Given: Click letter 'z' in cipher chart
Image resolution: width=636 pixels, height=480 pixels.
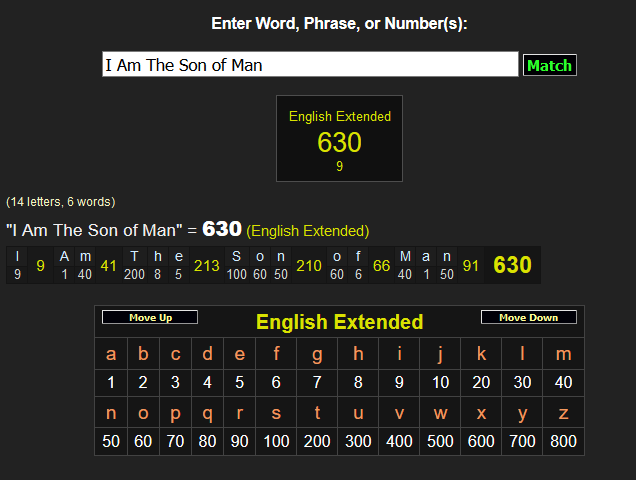Looking at the screenshot, I should (x=563, y=412).
